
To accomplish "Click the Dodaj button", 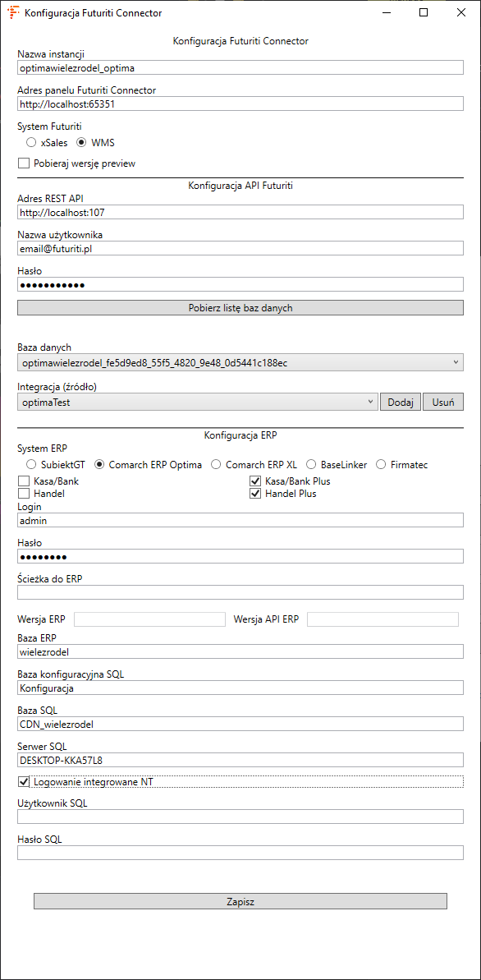I will (401, 402).
